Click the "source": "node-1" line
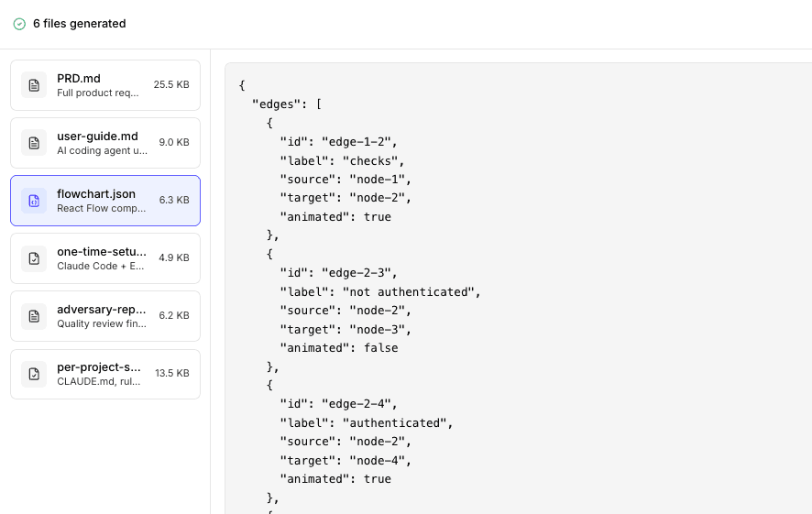This screenshot has height=514, width=812. click(346, 179)
